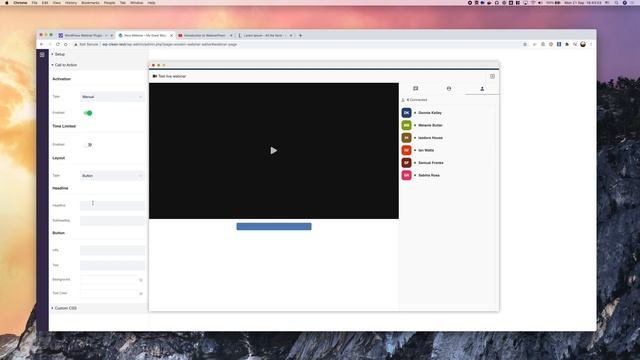
Task: Click Ian Watts's orange avatar
Action: click(x=407, y=150)
